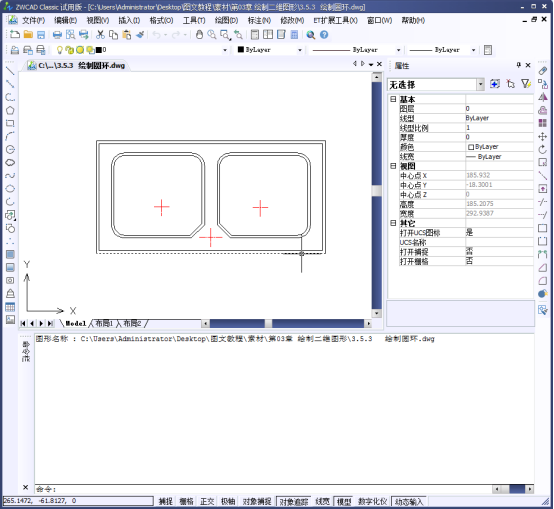Click the Save file toolbar icon
This screenshot has width=554, height=509.
41,35
